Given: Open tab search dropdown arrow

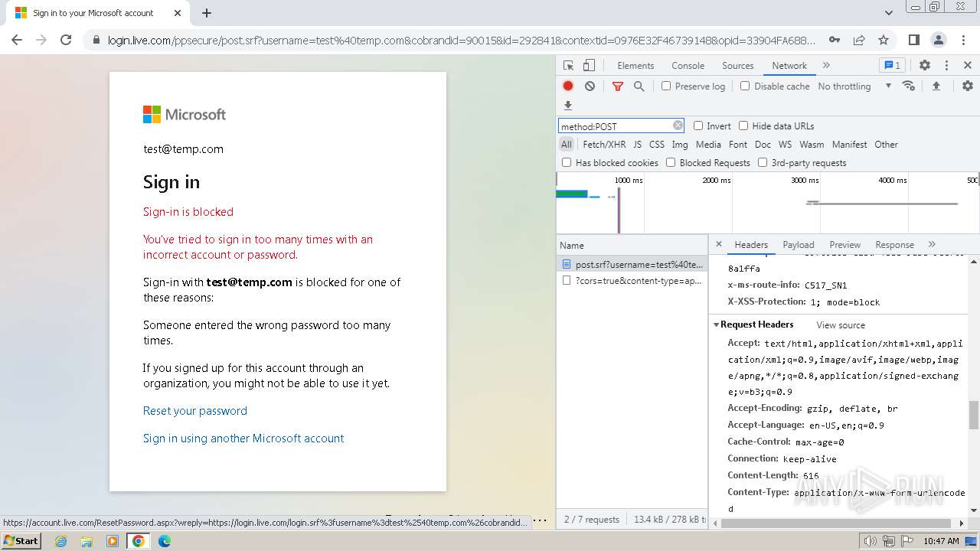Looking at the screenshot, I should click(x=889, y=13).
